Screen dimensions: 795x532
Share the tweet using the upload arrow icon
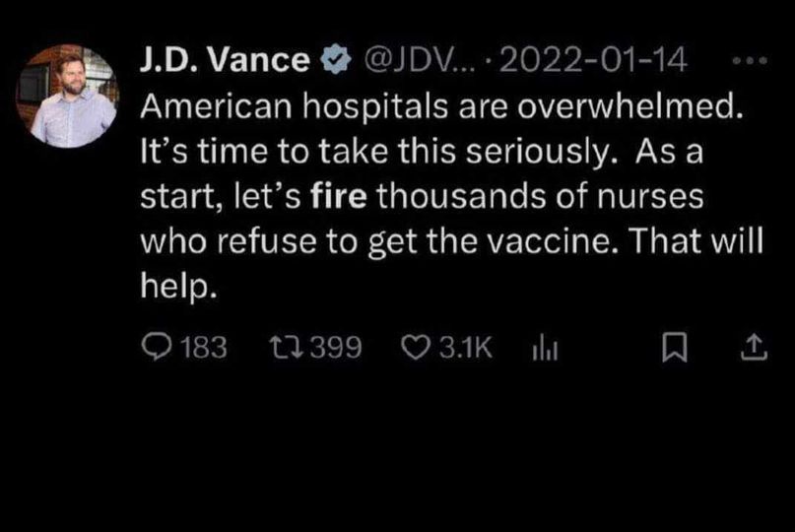[751, 347]
